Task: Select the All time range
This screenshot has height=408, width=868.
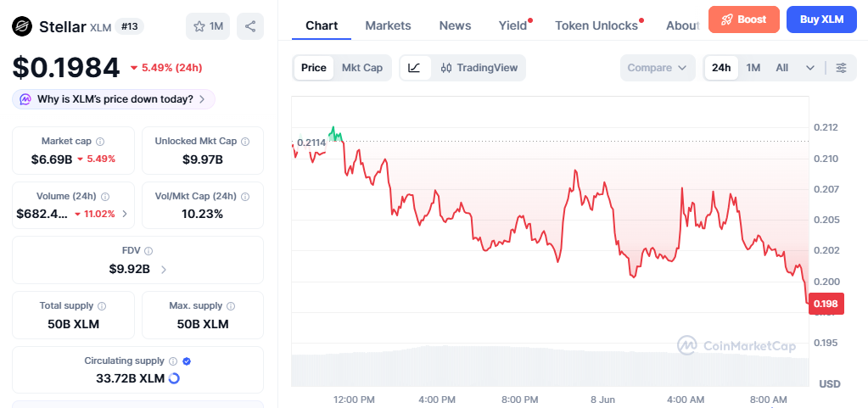Action: [x=781, y=68]
